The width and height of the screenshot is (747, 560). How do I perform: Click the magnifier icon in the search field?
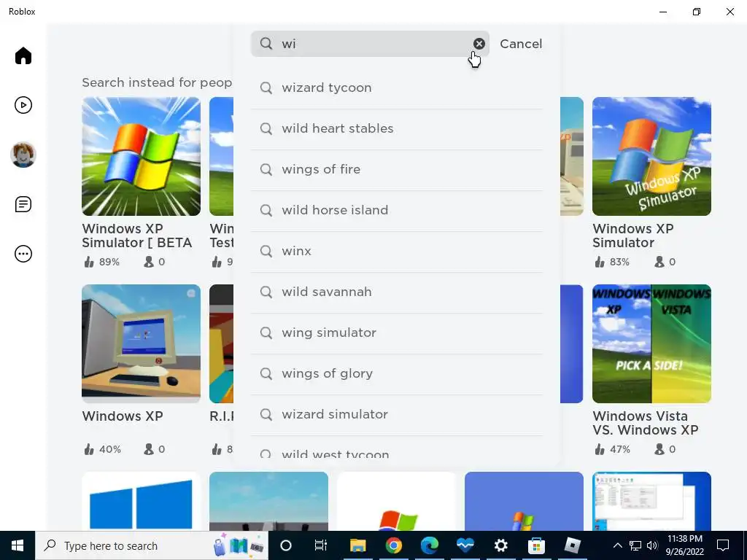point(266,44)
